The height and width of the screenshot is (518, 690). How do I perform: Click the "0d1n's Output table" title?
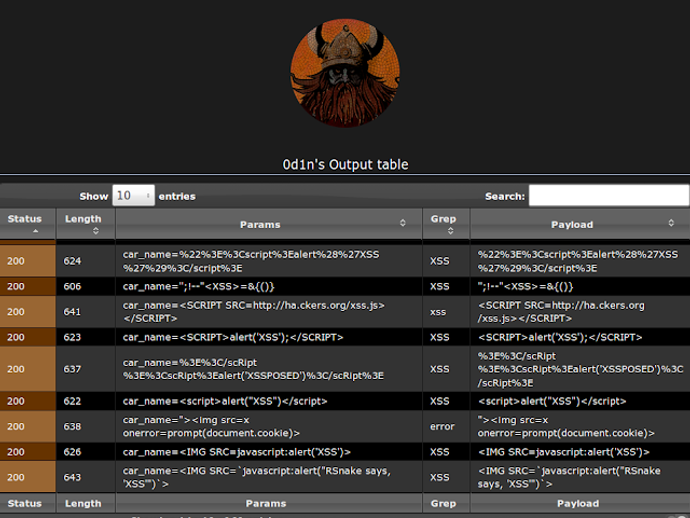[x=345, y=165]
